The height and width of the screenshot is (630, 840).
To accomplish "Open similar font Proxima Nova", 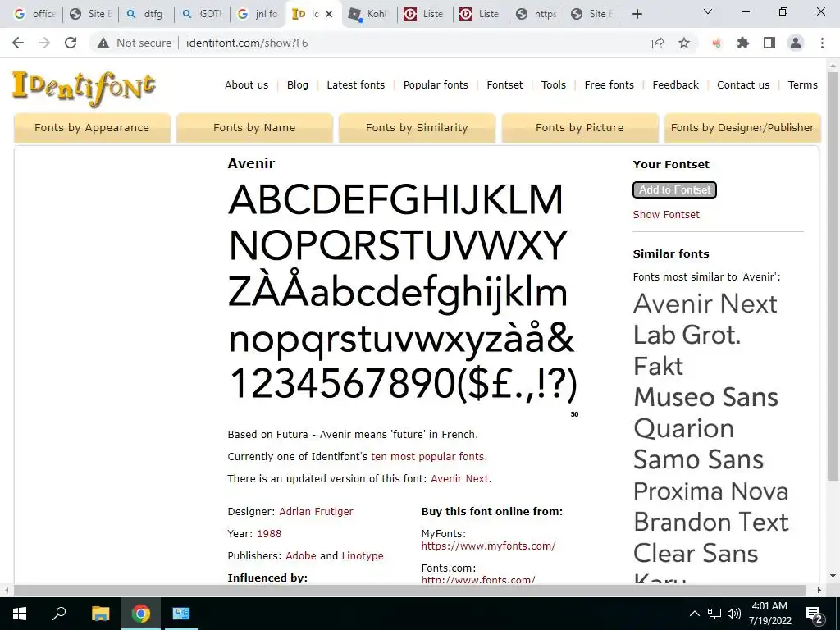I will point(710,491).
